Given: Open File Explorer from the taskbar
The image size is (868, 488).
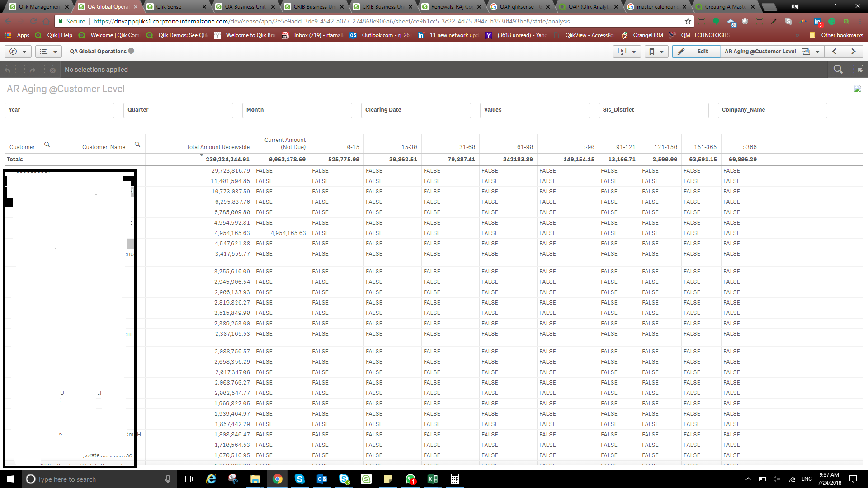Looking at the screenshot, I should [x=255, y=479].
